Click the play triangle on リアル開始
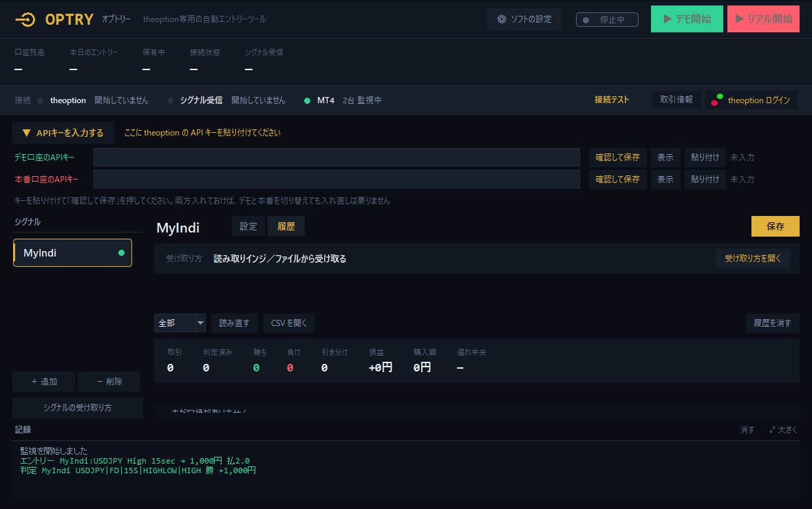This screenshot has width=812, height=509. pyautogui.click(x=740, y=19)
